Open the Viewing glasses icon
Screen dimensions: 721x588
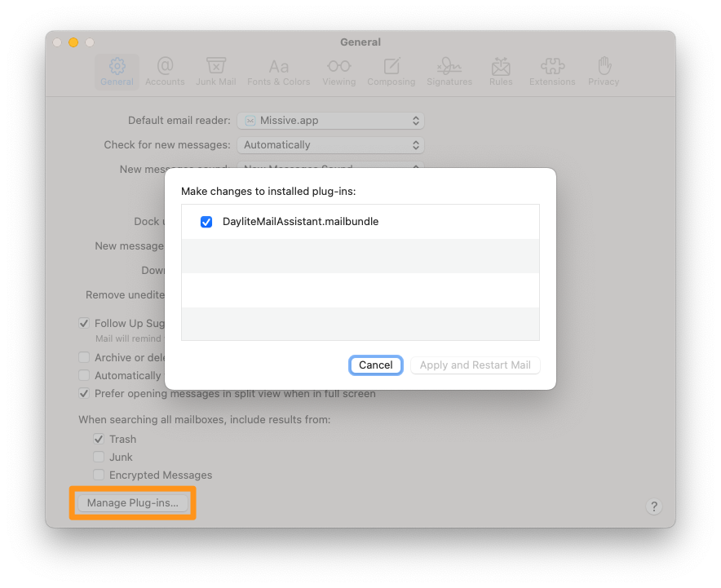tap(339, 66)
